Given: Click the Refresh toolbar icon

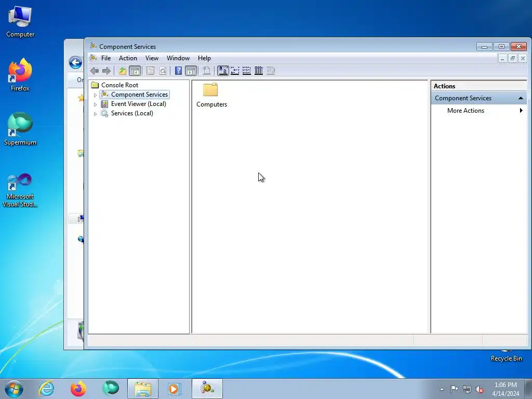Looking at the screenshot, I should (x=163, y=71).
